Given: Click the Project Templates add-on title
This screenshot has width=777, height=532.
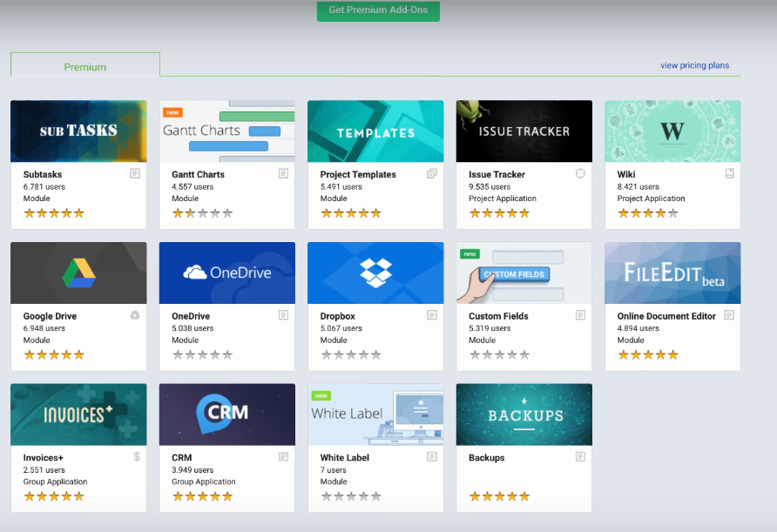Looking at the screenshot, I should (x=358, y=174).
